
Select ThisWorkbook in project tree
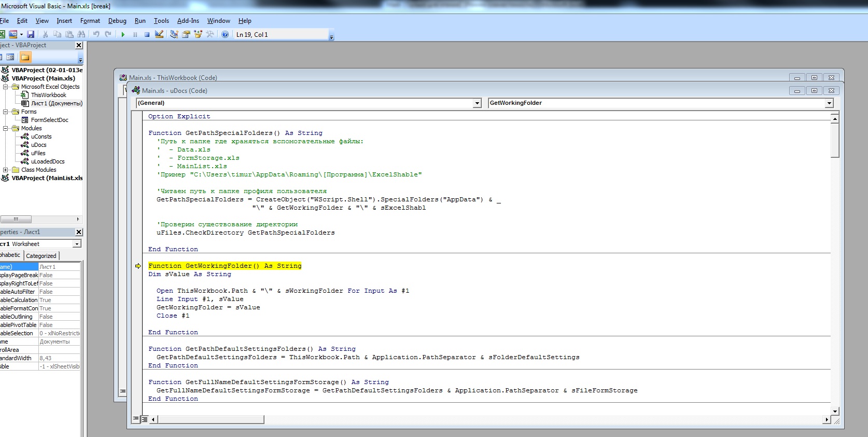48,95
